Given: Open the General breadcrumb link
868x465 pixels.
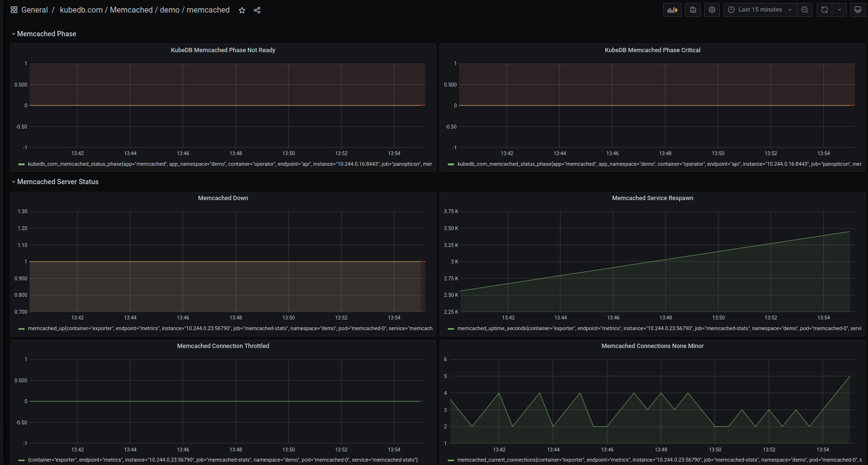Looking at the screenshot, I should tap(34, 9).
